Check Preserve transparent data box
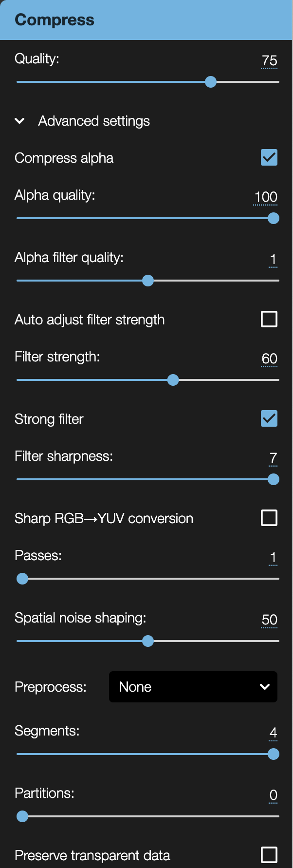The image size is (293, 868). point(269,855)
